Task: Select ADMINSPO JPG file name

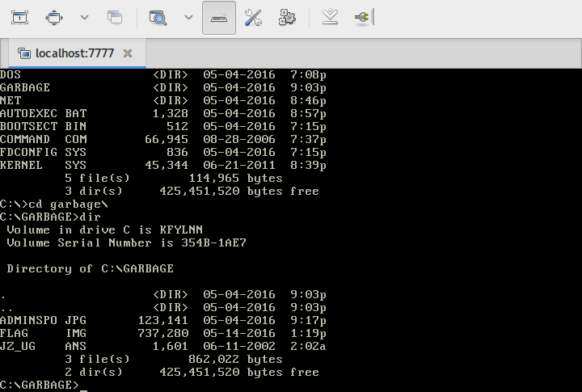Action: pos(44,320)
